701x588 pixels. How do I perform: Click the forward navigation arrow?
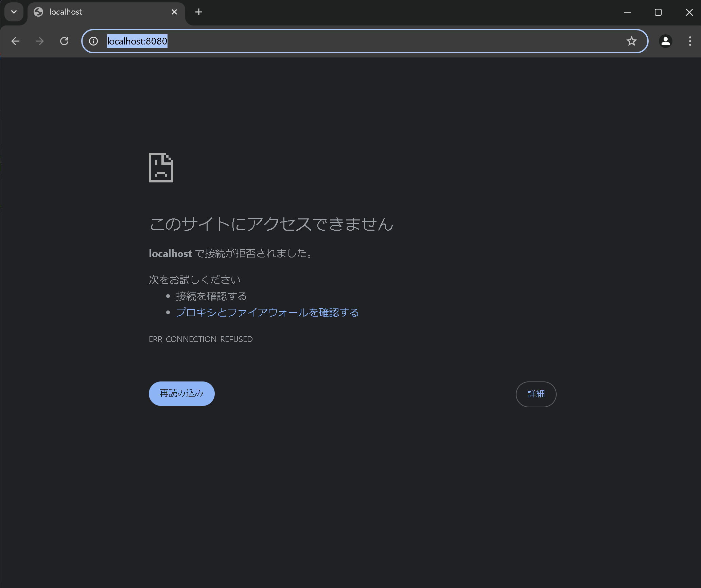click(40, 41)
